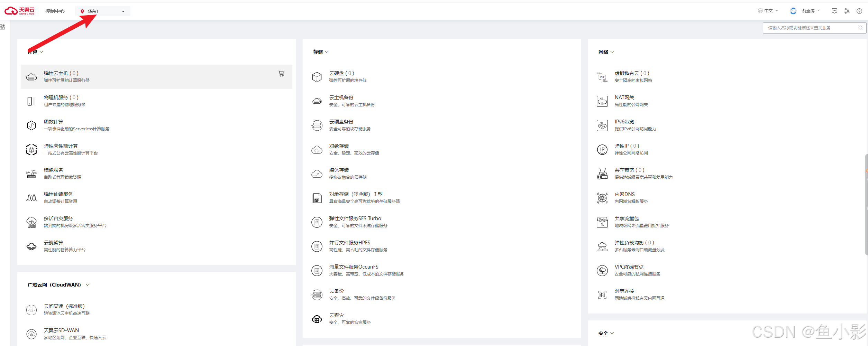Click the 对象存储 cloud icon

point(317,149)
